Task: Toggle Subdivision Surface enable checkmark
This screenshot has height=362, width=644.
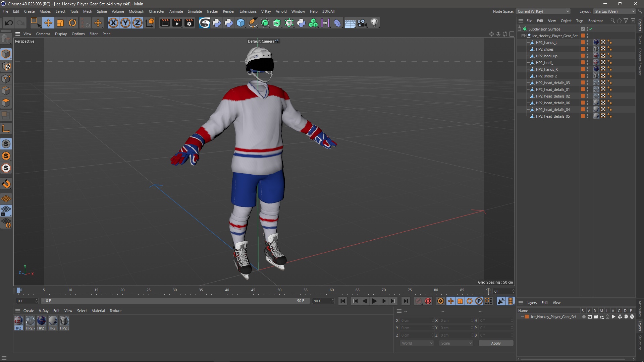Action: coord(591,29)
